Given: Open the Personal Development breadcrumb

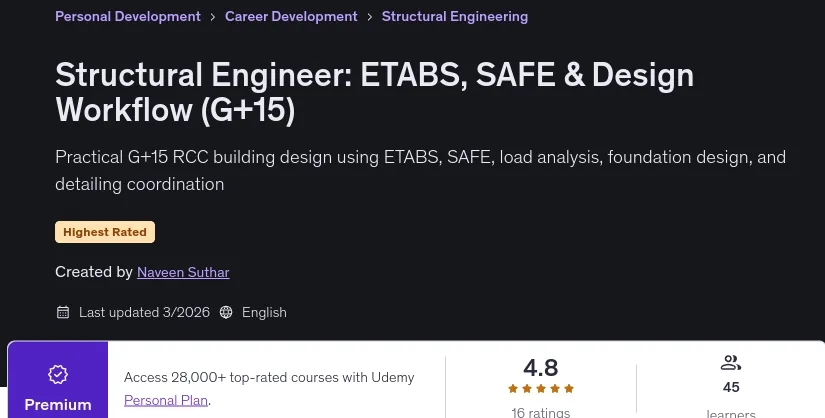Looking at the screenshot, I should (x=128, y=16).
